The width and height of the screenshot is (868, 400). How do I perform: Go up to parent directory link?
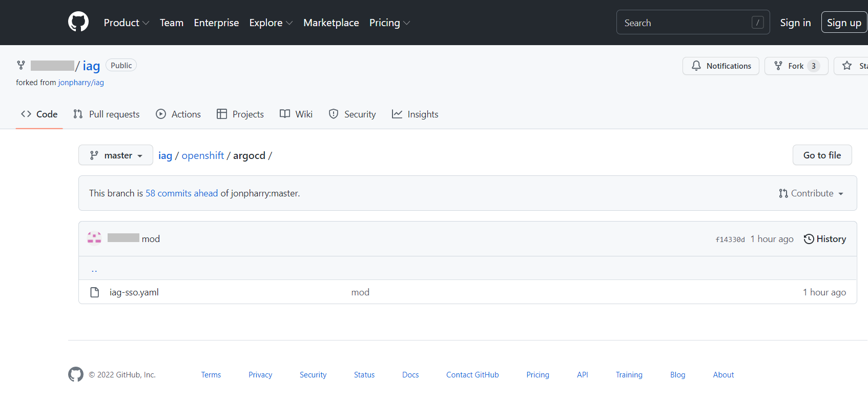pyautogui.click(x=94, y=269)
